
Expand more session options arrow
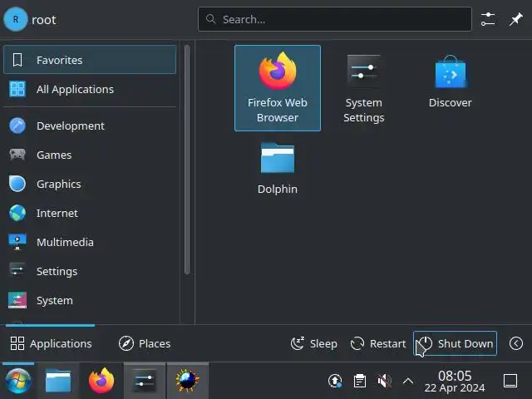515,343
